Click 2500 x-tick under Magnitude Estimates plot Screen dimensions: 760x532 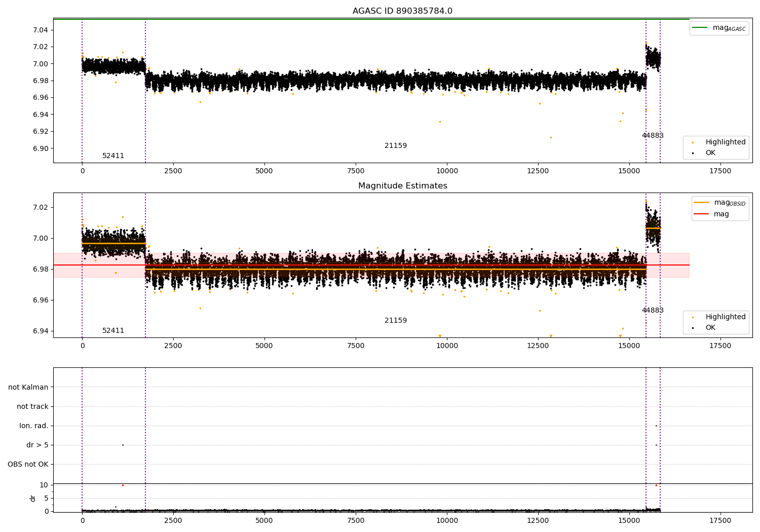click(x=173, y=346)
